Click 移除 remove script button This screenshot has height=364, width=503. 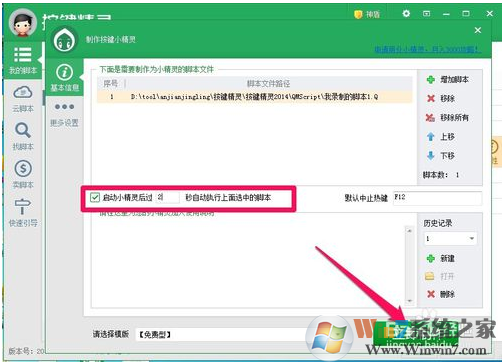pos(441,98)
